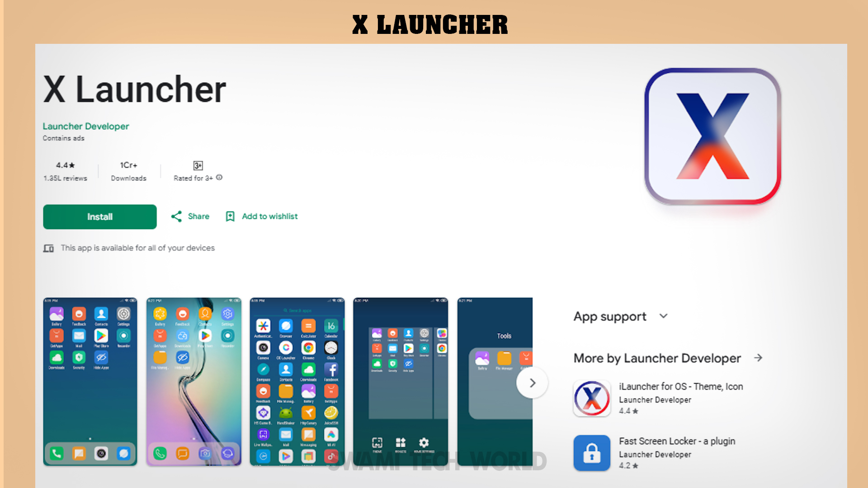Click the Add to wishlist label
The image size is (868, 488).
click(x=270, y=216)
